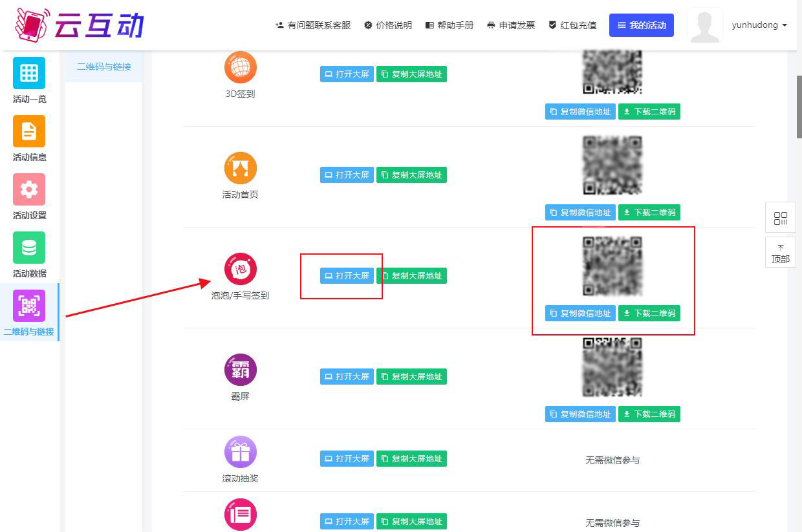Open 活动信息 document icon in sidebar
Viewport: 802px width, 532px height.
pyautogui.click(x=29, y=131)
